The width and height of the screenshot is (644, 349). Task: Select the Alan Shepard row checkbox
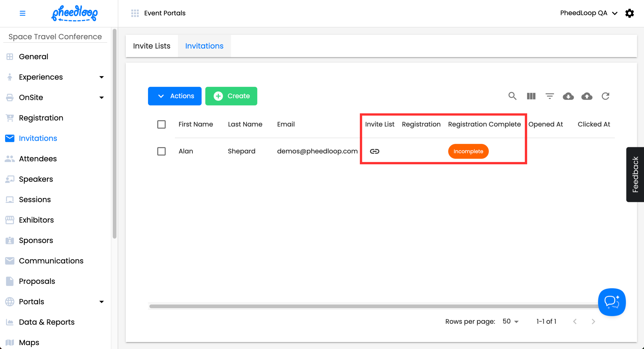(x=161, y=151)
